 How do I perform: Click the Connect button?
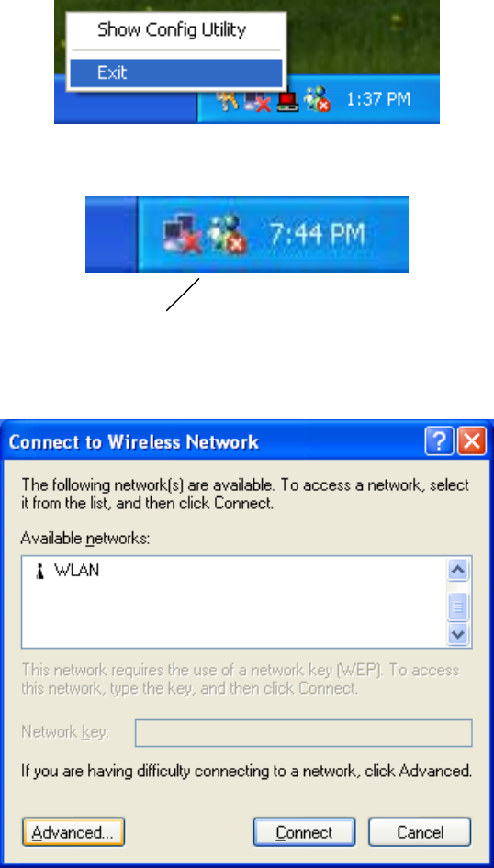304,832
